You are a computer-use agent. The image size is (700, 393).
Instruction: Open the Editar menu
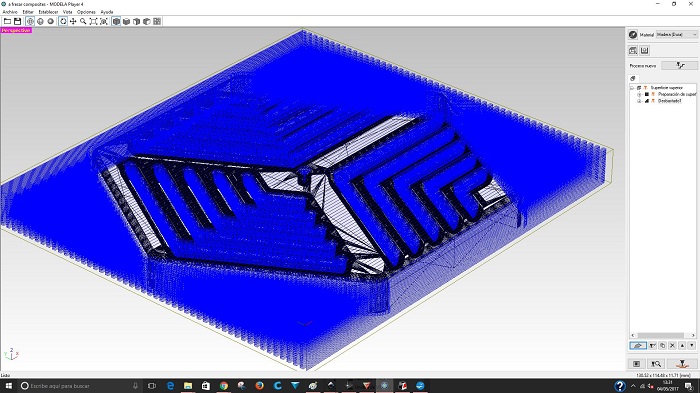[28, 12]
